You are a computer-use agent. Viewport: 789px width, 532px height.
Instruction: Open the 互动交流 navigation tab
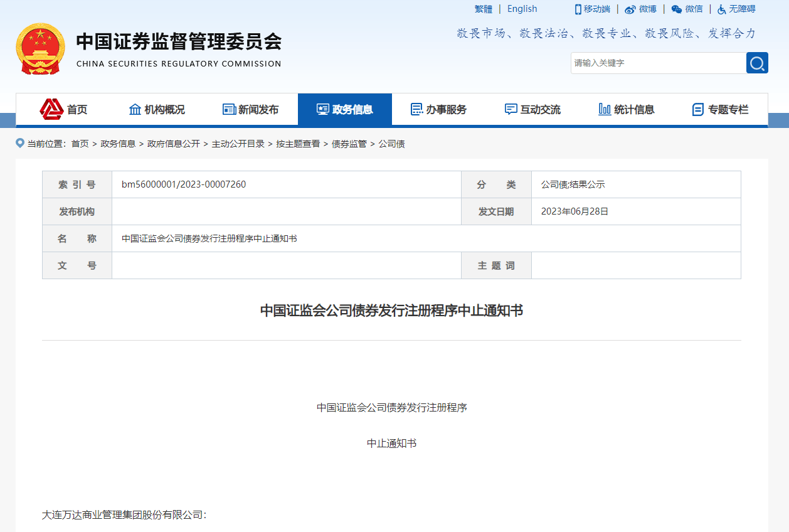click(x=533, y=110)
